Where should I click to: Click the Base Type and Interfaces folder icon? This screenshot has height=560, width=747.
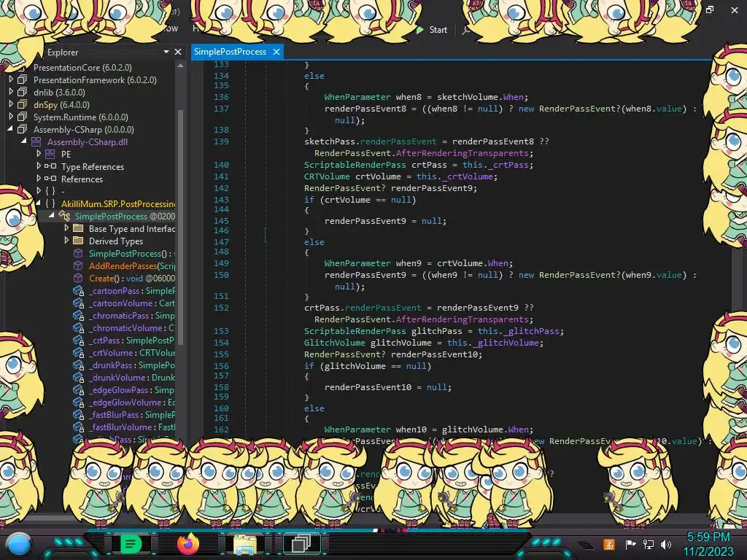78,228
